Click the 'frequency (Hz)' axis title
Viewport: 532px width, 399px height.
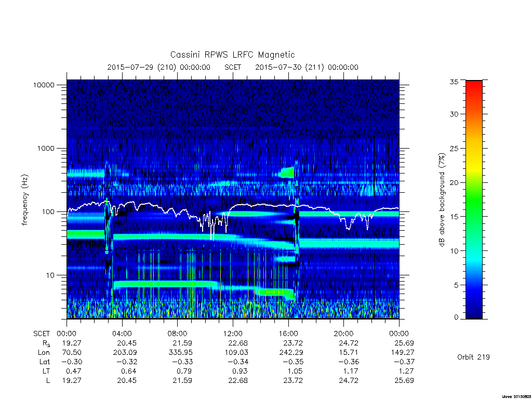tap(24, 200)
